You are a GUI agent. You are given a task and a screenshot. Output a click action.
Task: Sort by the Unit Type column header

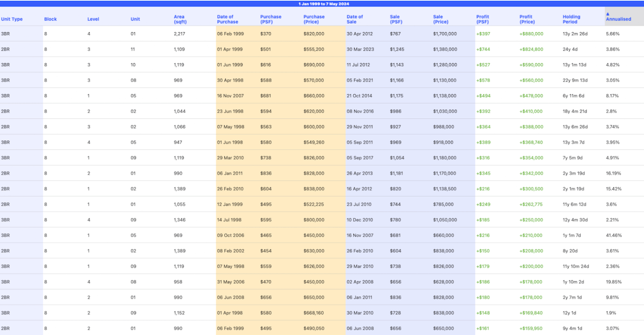click(12, 19)
